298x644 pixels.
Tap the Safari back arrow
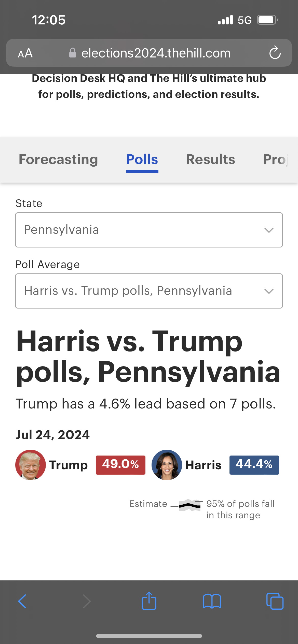(x=22, y=601)
